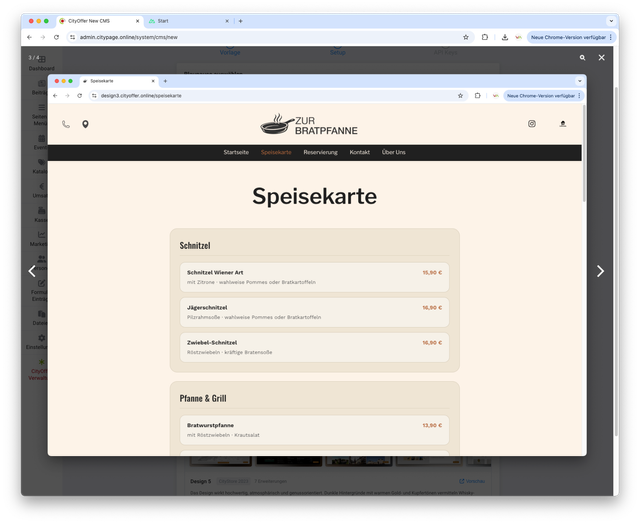Open Kontakt in the restaurant navigation

359,152
